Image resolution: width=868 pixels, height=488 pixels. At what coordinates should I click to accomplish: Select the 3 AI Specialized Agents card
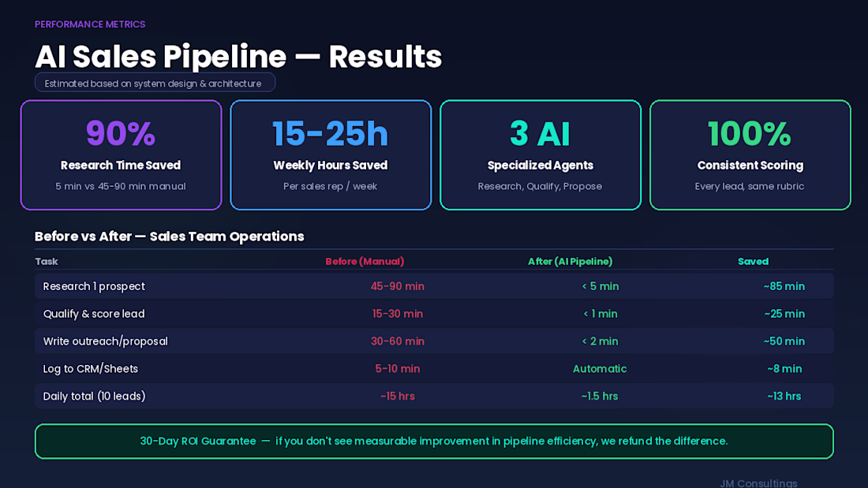541,155
